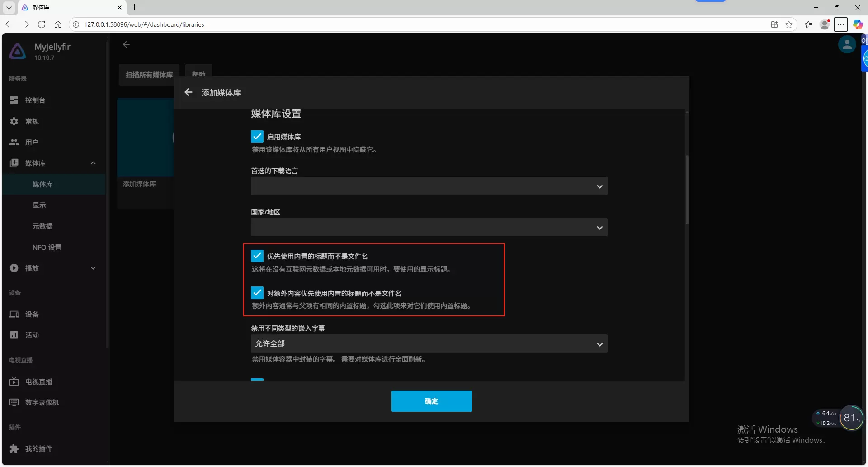Select NFO 设置 in sidebar menu
Screen dimensions: 868x467
[47, 248]
